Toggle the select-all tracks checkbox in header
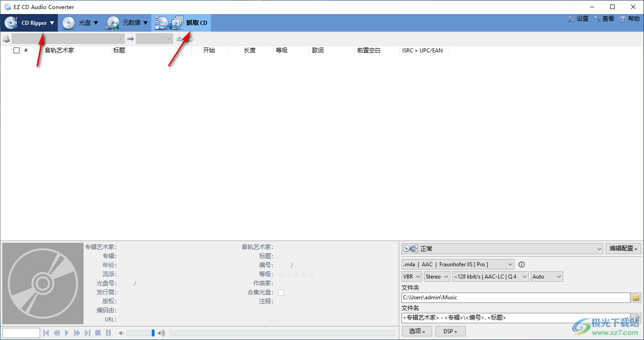 coord(17,51)
